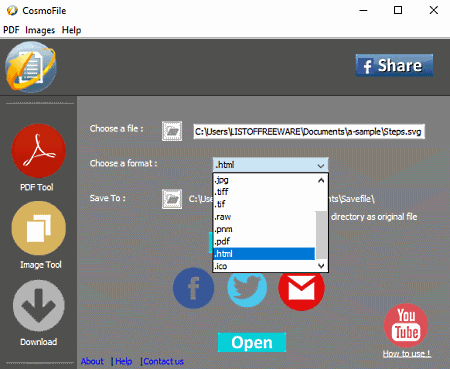Click the format list scroll up arrow
The height and width of the screenshot is (369, 450).
pos(321,181)
